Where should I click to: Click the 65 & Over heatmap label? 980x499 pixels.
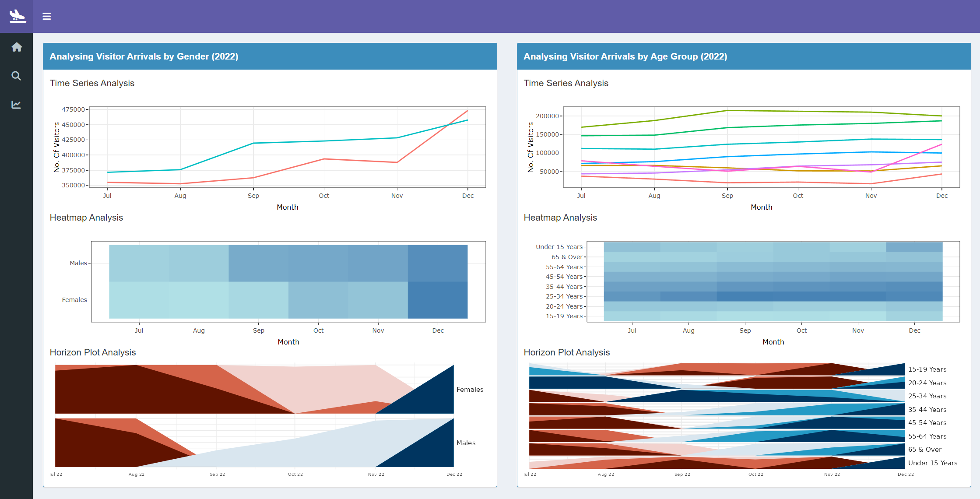pyautogui.click(x=567, y=257)
